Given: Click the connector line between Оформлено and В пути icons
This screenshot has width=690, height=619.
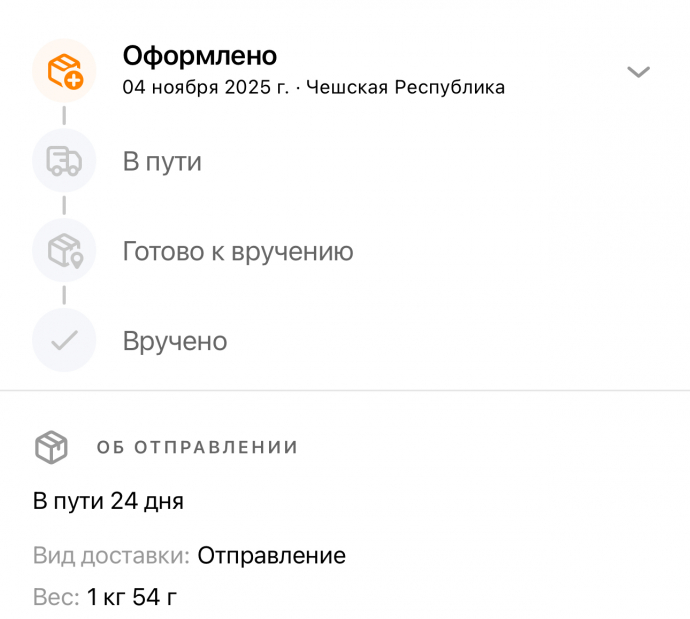Looking at the screenshot, I should (x=64, y=115).
